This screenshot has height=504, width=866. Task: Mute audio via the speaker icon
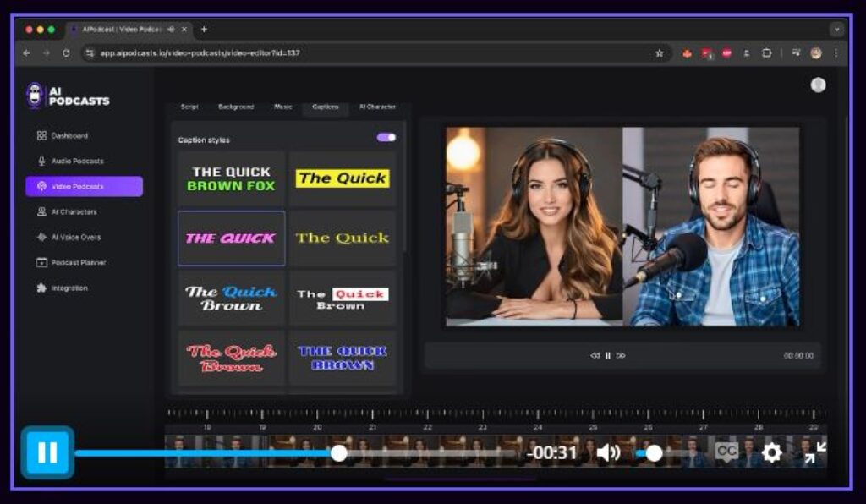point(608,452)
